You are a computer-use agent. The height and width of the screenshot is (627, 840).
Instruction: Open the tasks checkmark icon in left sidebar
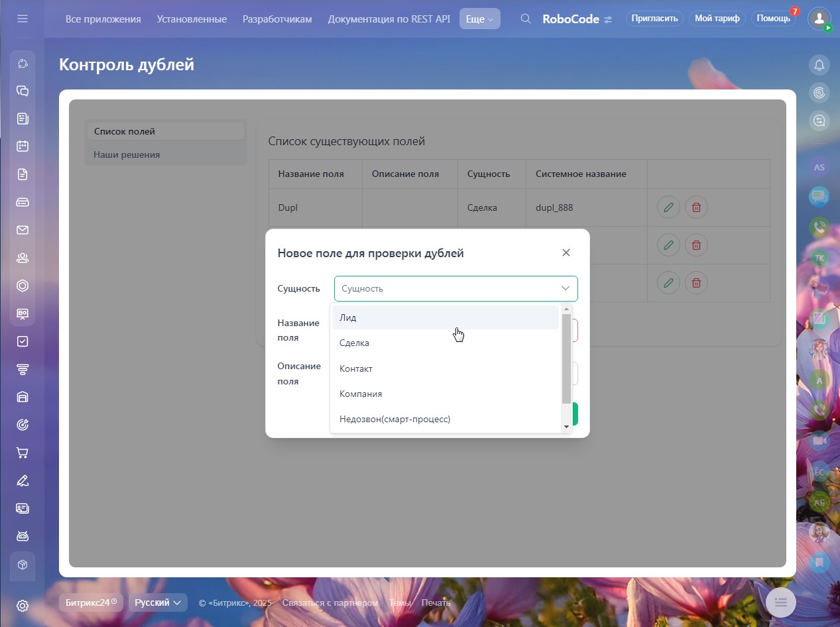(x=23, y=341)
